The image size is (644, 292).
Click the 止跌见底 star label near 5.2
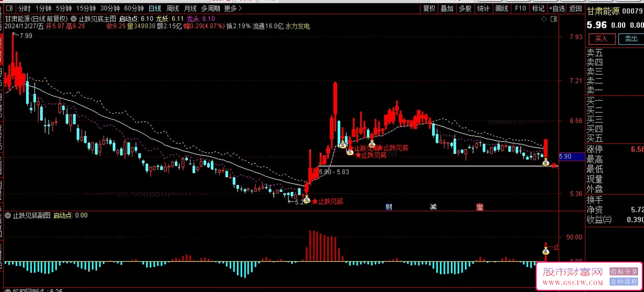point(327,201)
